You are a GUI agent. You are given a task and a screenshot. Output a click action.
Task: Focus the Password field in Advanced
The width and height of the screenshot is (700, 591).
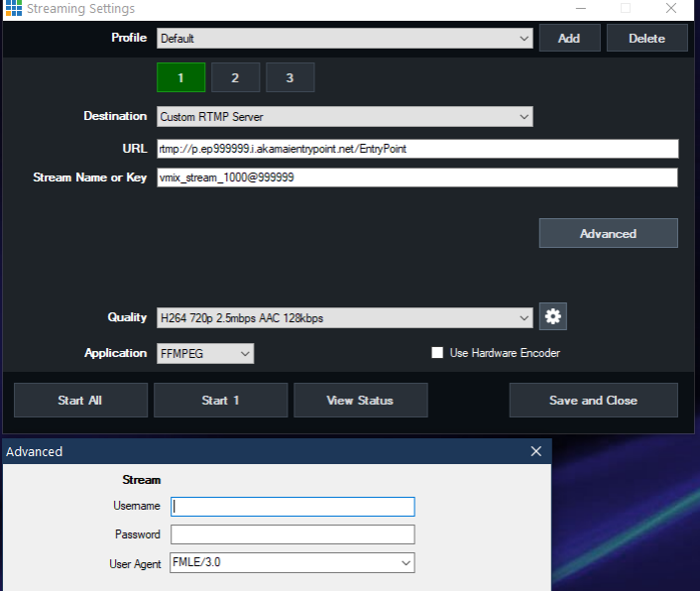[x=292, y=534]
